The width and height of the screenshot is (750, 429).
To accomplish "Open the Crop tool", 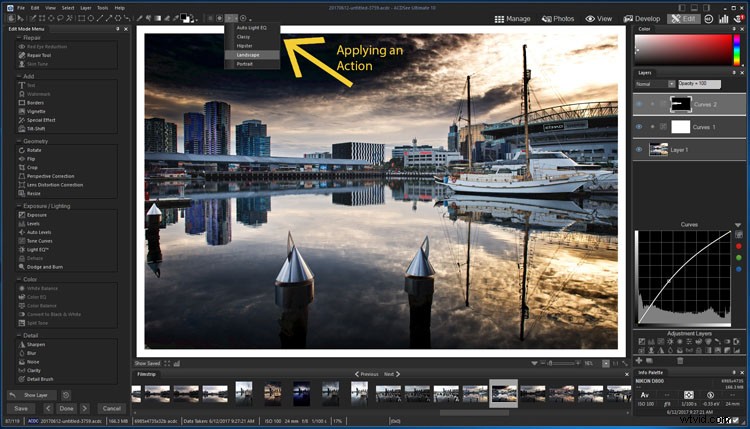I will [32, 167].
